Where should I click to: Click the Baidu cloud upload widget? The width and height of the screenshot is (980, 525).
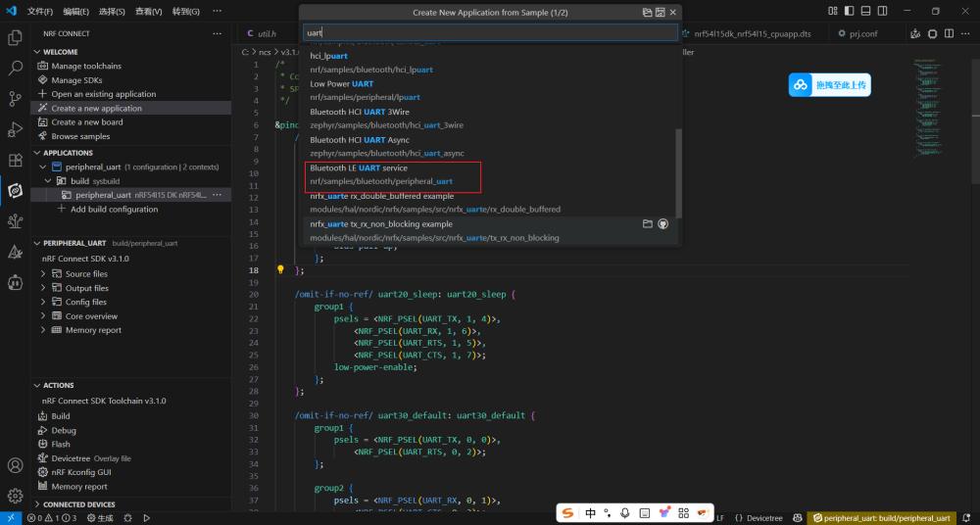coord(829,85)
